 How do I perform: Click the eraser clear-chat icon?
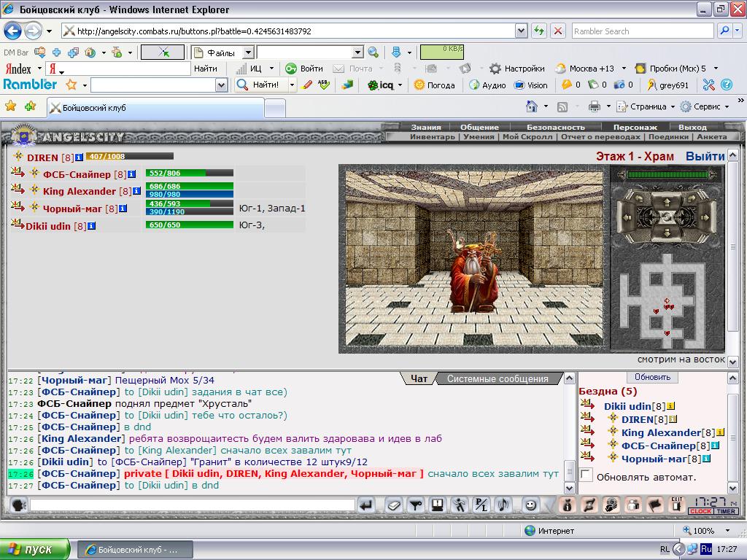coord(393,505)
